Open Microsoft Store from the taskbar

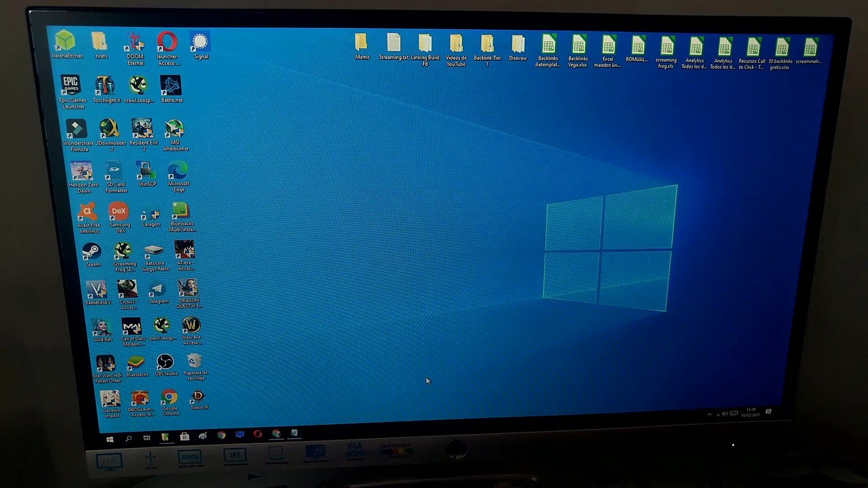tap(184, 437)
